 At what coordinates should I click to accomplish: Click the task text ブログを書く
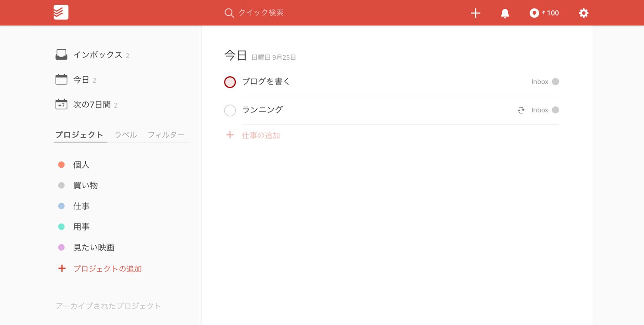click(266, 81)
